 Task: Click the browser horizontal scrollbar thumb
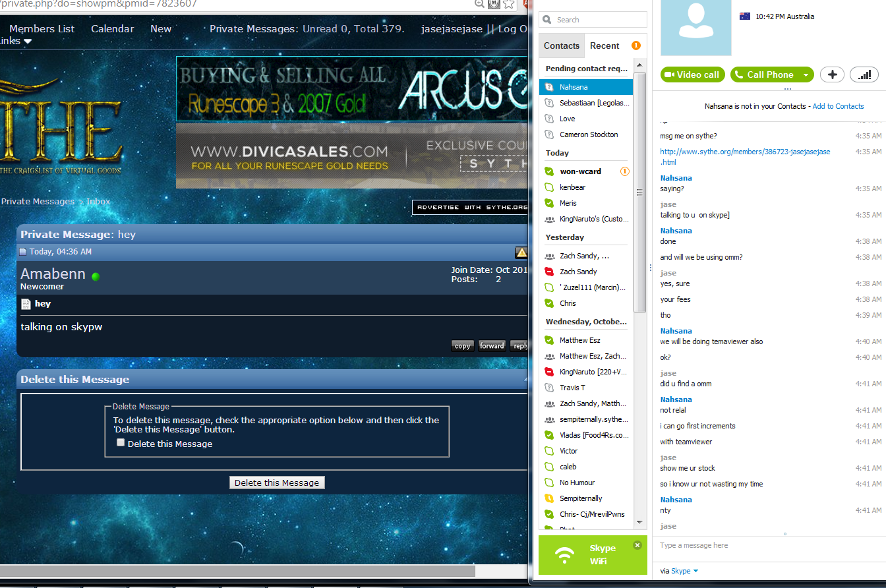[x=237, y=571]
